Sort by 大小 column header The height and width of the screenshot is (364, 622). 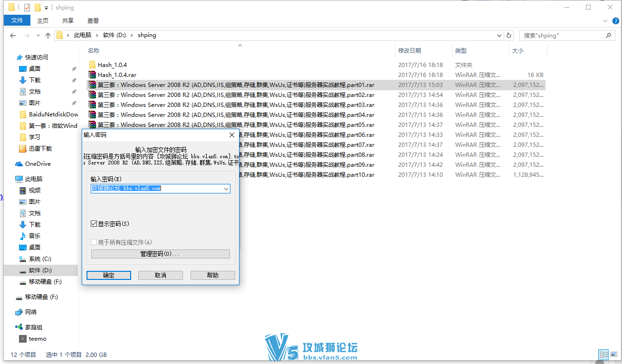518,50
